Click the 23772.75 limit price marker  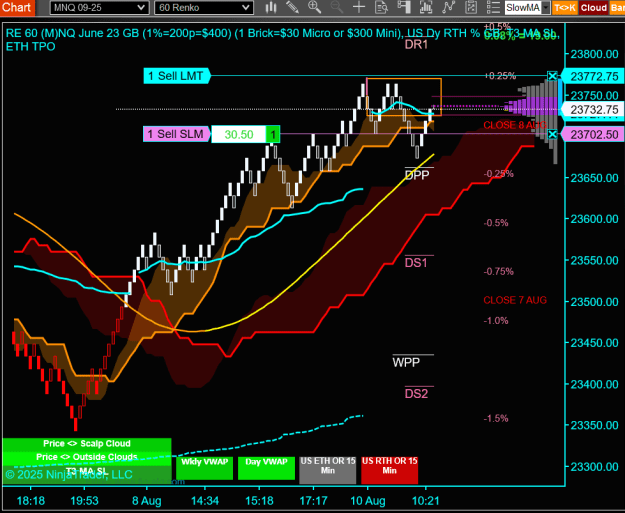click(x=593, y=76)
